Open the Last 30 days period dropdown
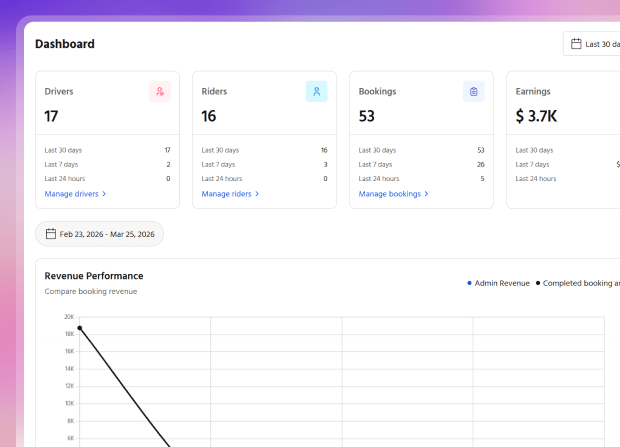This screenshot has width=620, height=447. 592,44
